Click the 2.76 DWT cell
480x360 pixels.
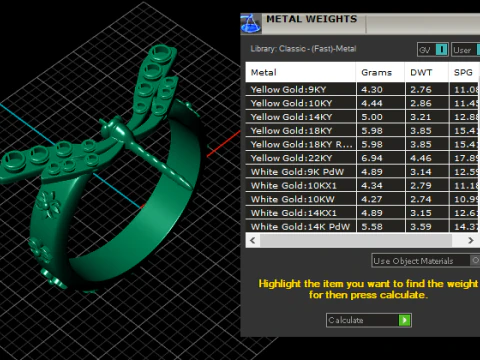[x=427, y=89]
